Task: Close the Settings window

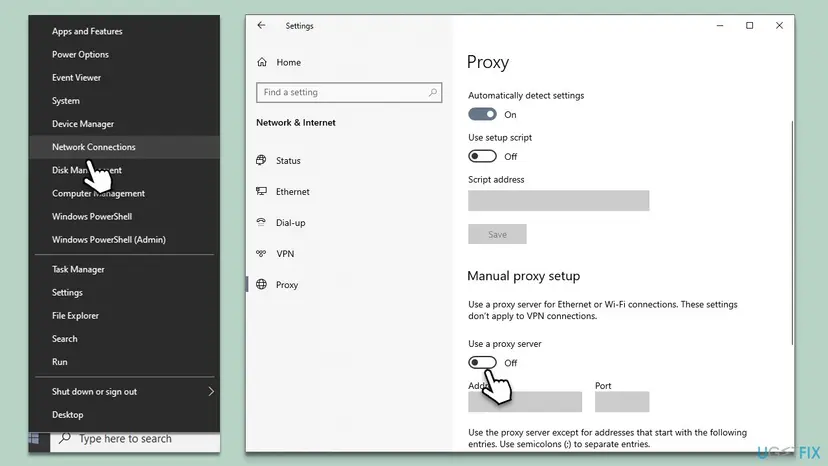Action: [x=779, y=25]
